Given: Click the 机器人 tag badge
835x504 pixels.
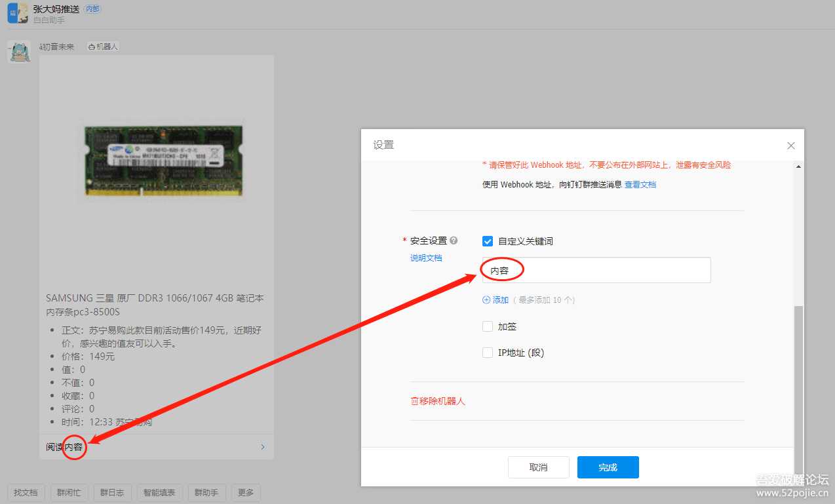Looking at the screenshot, I should tap(102, 47).
